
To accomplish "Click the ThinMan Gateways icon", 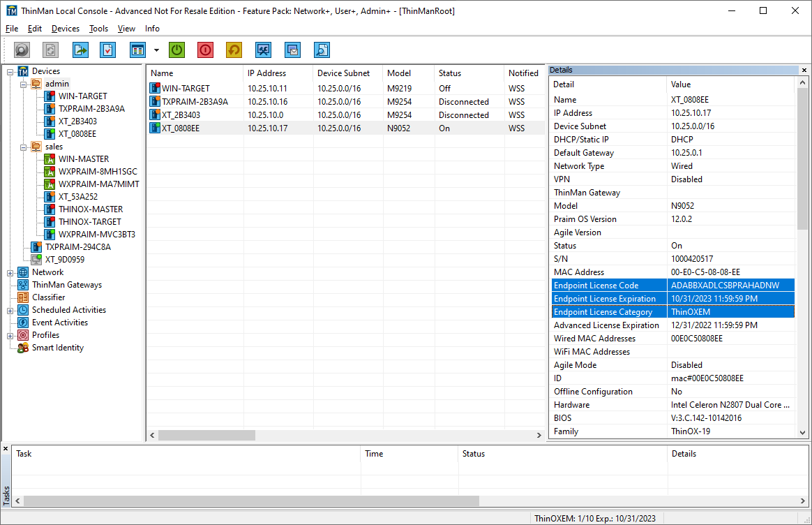I will pos(23,285).
